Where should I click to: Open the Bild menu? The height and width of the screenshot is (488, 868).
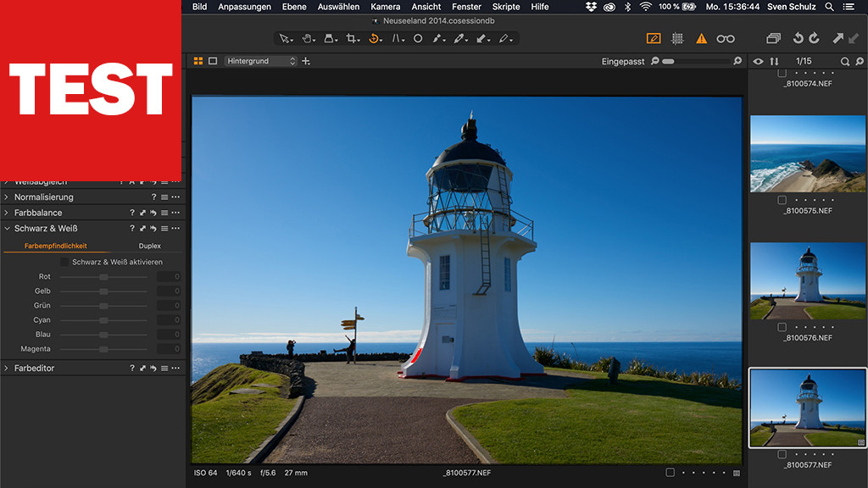(x=199, y=7)
